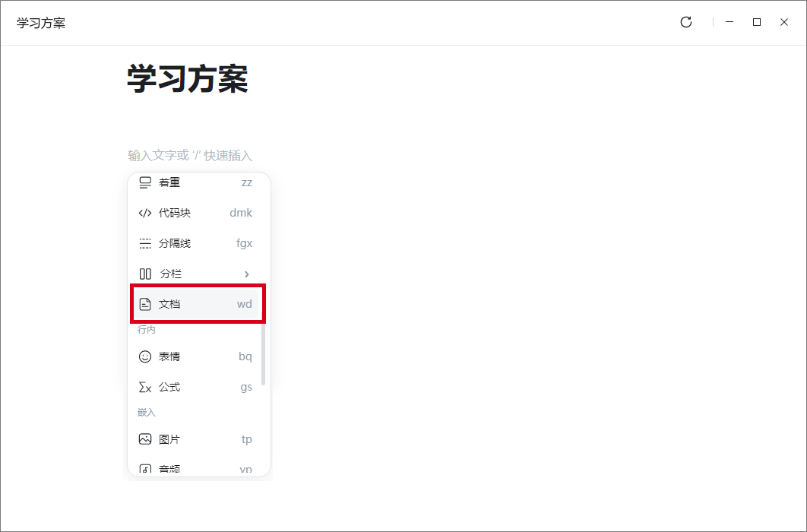This screenshot has width=807, height=532.
Task: Click the audio icon for 音频
Action: (145, 469)
